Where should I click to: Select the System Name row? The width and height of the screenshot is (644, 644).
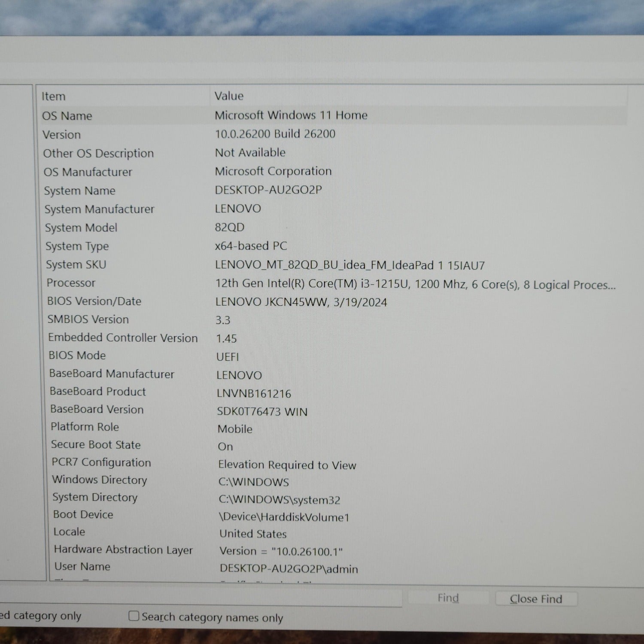[79, 191]
